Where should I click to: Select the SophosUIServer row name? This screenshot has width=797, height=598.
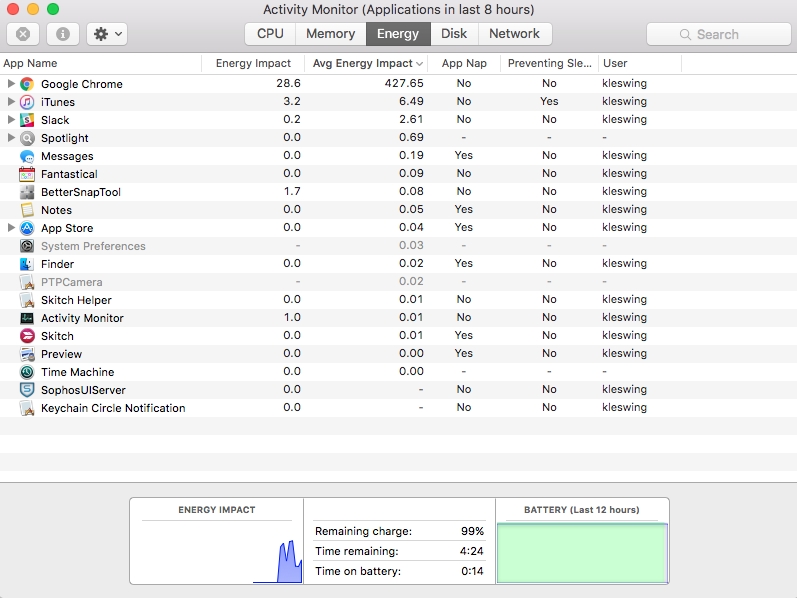point(83,390)
